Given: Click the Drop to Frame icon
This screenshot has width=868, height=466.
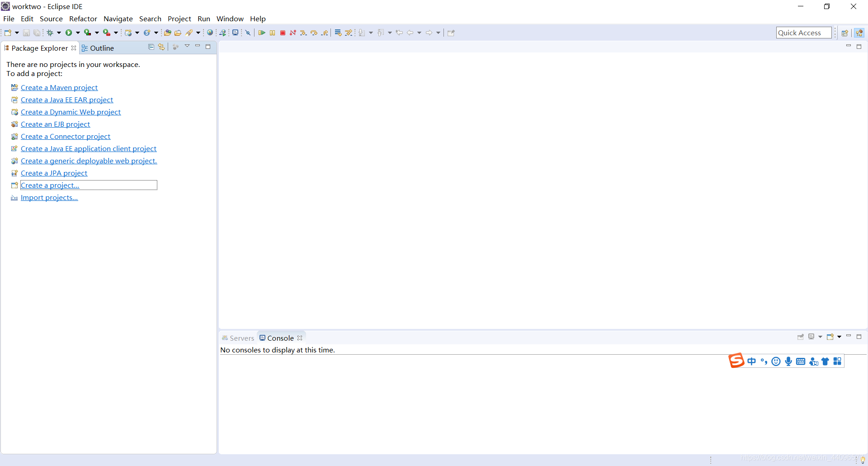Looking at the screenshot, I should click(338, 33).
